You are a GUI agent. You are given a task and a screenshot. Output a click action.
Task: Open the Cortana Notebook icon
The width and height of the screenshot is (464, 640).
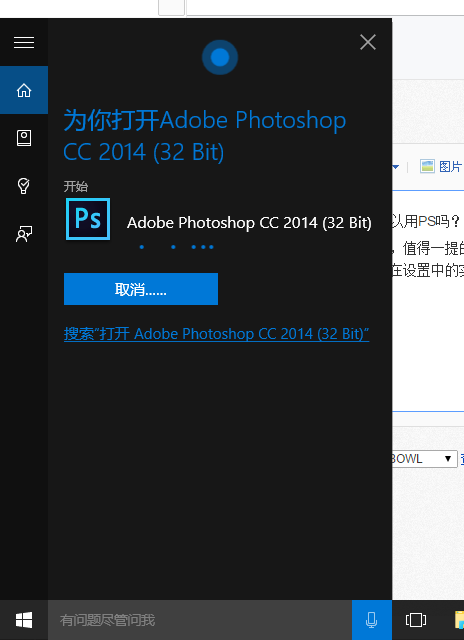(x=24, y=138)
